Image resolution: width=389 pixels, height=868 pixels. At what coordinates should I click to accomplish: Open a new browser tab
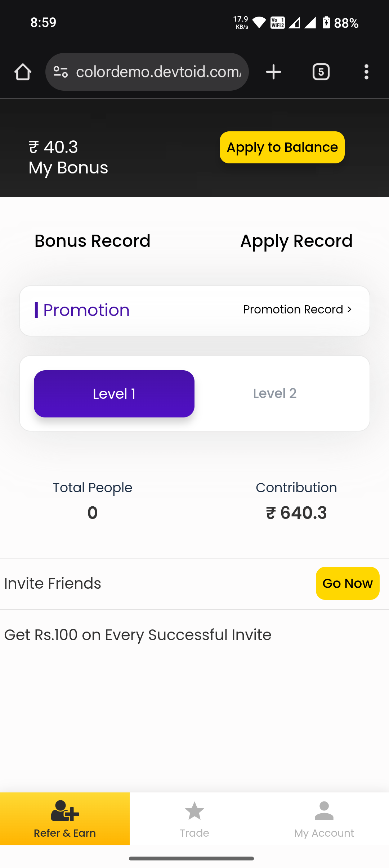click(273, 72)
